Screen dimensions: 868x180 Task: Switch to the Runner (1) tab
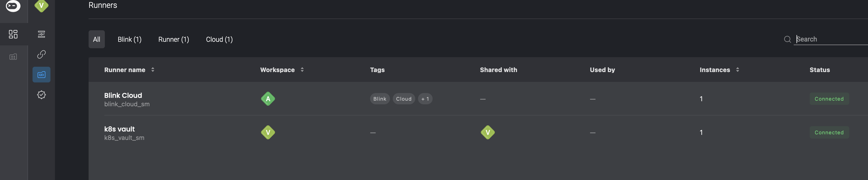point(174,40)
